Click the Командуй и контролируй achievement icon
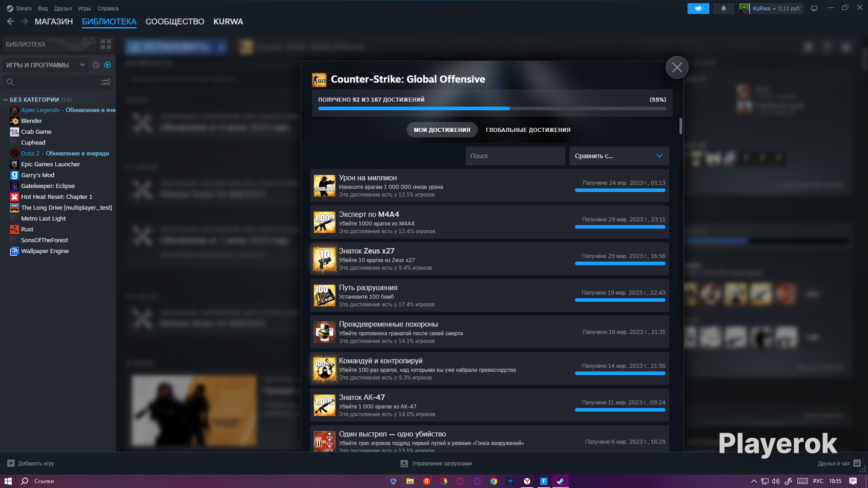Screen dimensions: 868x488 pyautogui.click(x=324, y=368)
